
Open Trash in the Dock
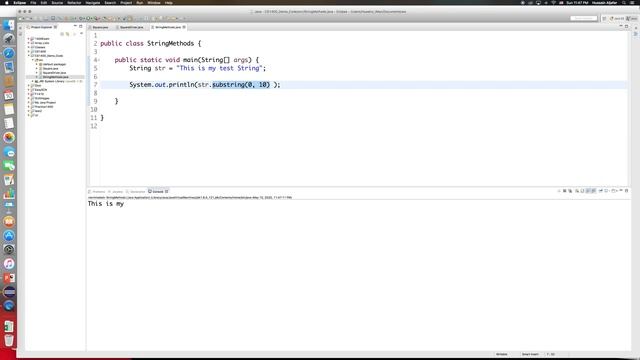coord(9,340)
